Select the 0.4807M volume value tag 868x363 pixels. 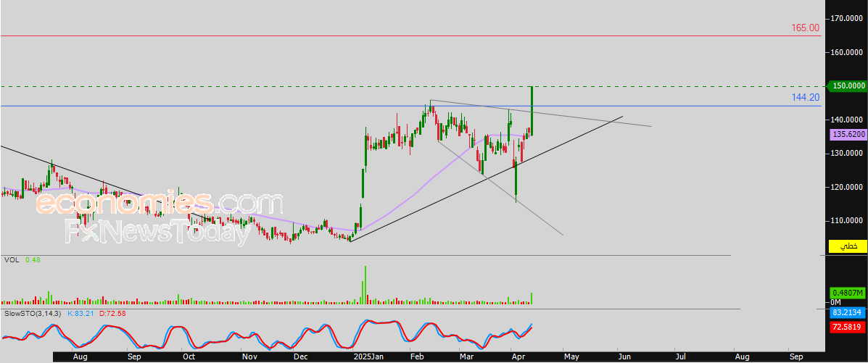848,293
